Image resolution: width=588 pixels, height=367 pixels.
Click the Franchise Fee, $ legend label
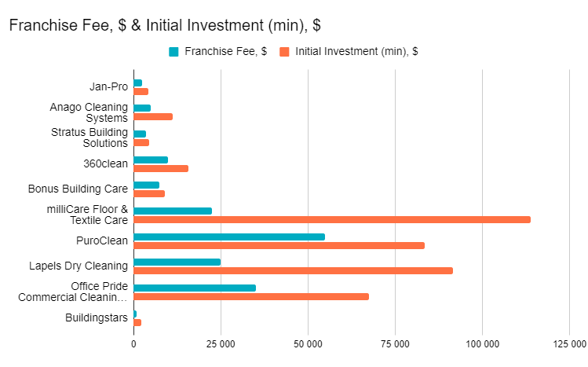point(226,51)
